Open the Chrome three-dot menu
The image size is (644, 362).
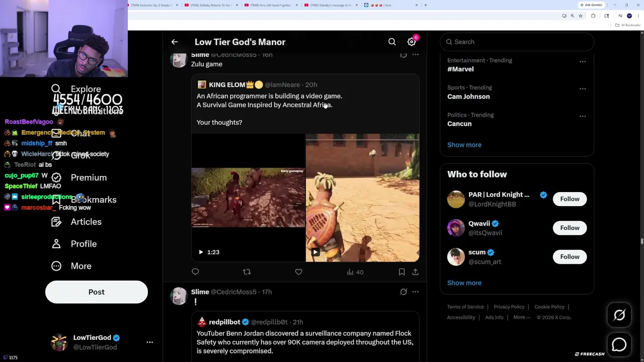pyautogui.click(x=638, y=16)
